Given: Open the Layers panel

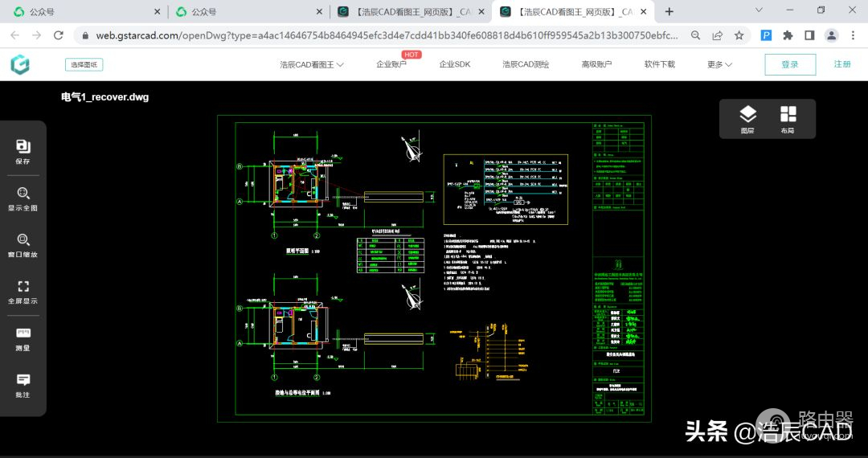Looking at the screenshot, I should [747, 118].
